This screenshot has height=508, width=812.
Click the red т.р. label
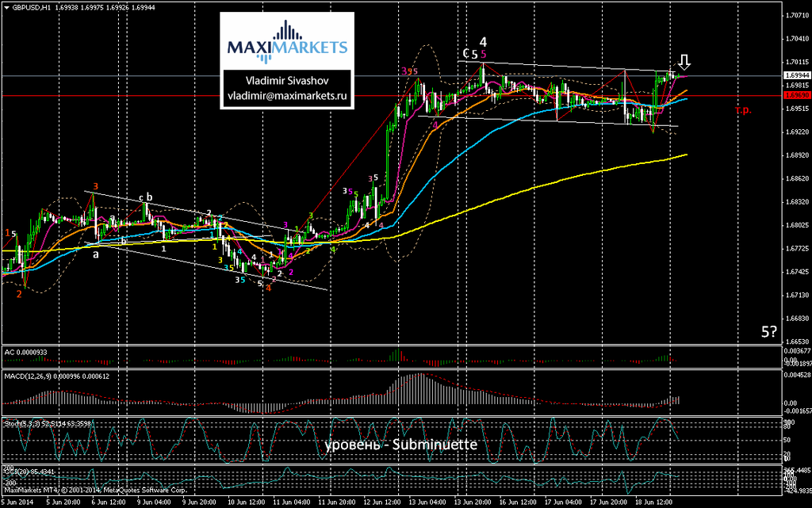[x=743, y=110]
